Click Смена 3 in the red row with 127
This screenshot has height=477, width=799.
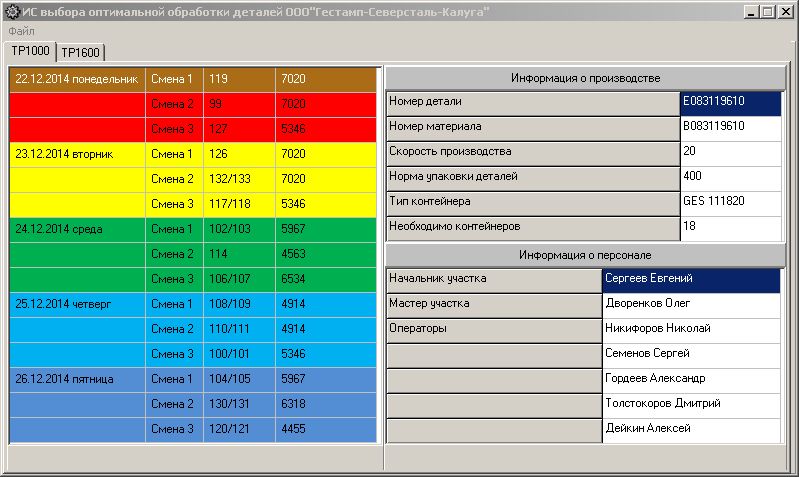point(174,129)
